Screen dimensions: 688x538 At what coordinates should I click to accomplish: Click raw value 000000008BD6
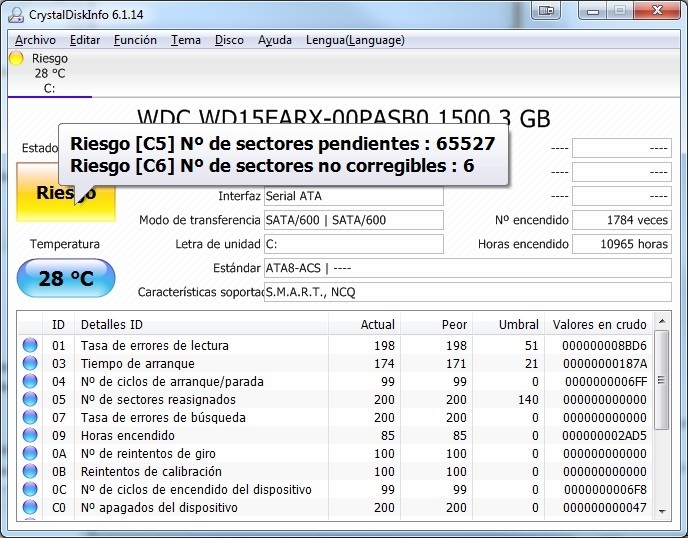click(x=604, y=345)
